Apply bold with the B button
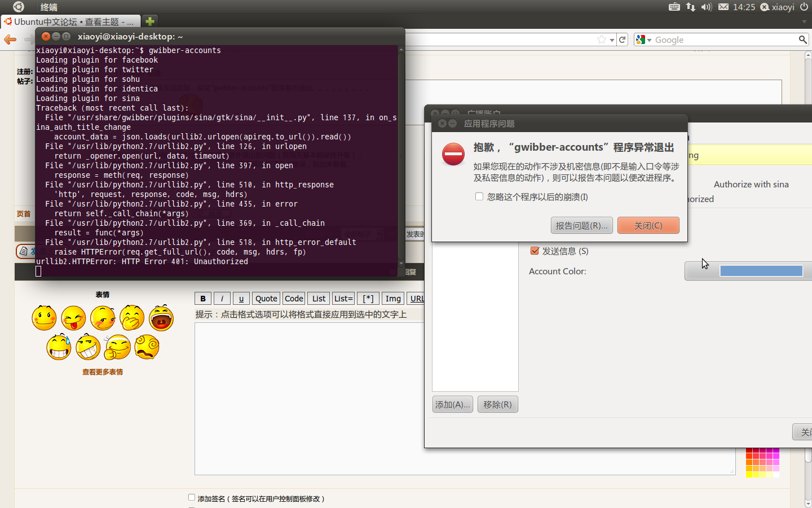The height and width of the screenshot is (508, 812). click(203, 299)
